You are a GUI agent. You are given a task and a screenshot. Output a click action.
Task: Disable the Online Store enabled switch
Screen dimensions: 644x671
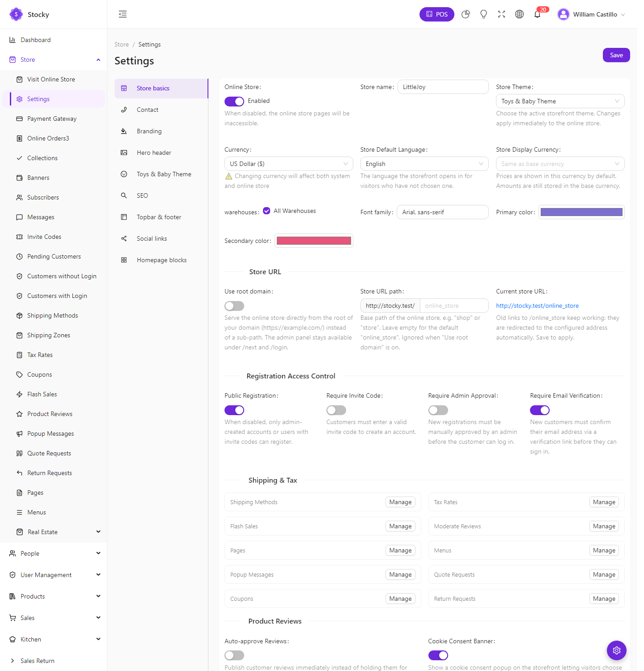234,101
